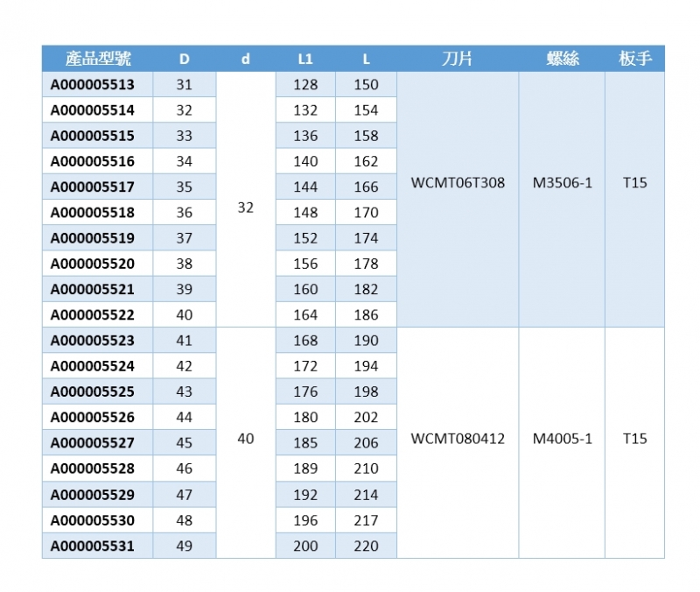Select product number A000005524
The image size is (700, 592).
pyautogui.click(x=93, y=366)
